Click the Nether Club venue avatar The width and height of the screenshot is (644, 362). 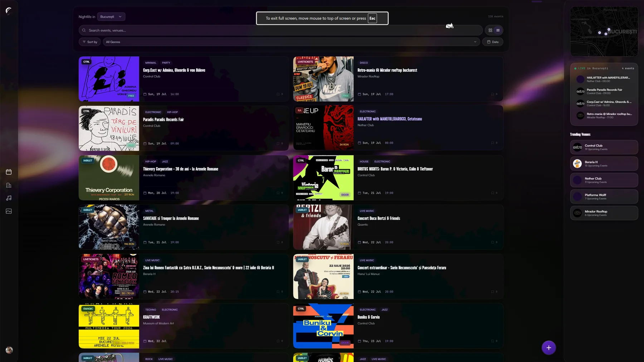tap(577, 180)
